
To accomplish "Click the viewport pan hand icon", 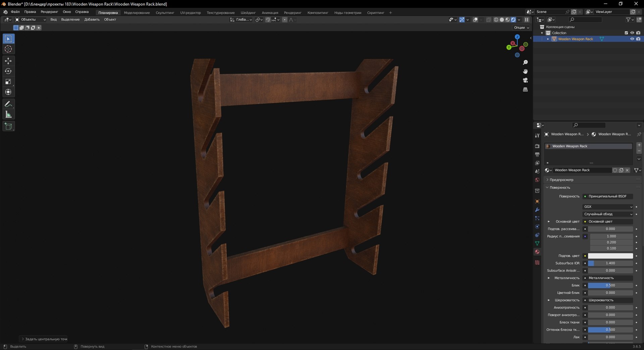I will coord(525,71).
